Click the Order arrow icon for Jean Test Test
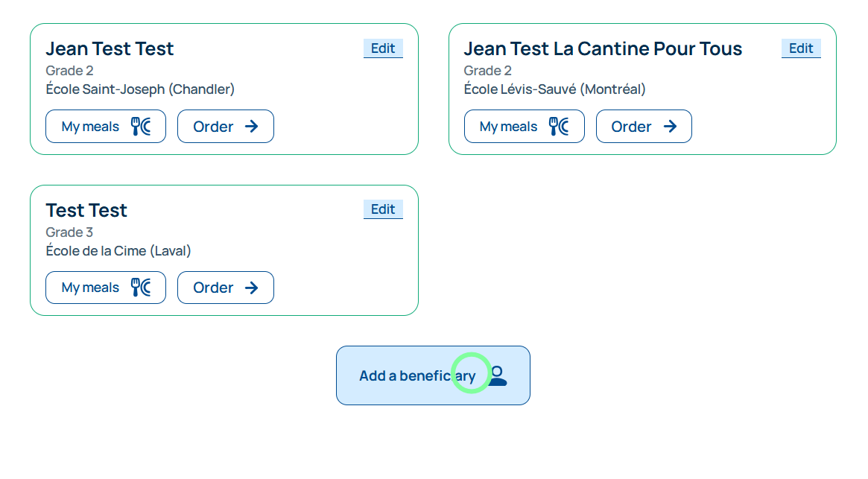This screenshot has width=868, height=479. tap(252, 127)
